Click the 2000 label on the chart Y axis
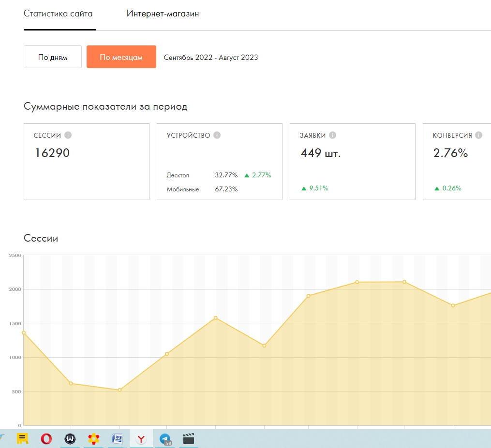Screen dimensions: 491x448 pos(15,289)
